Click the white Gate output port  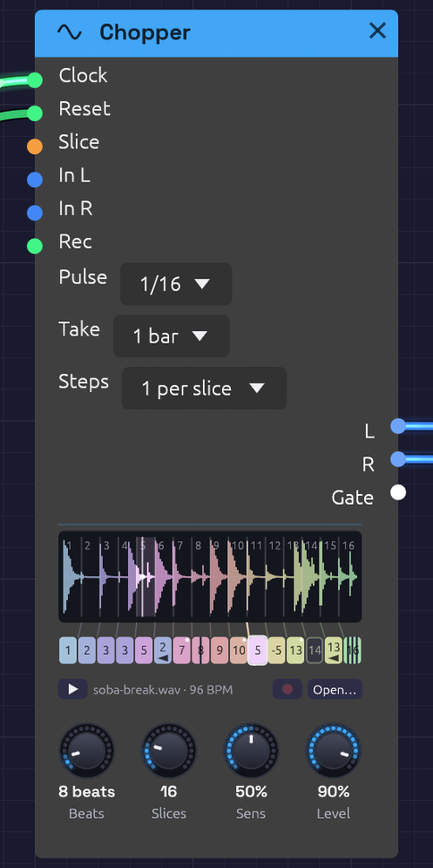pyautogui.click(x=398, y=492)
